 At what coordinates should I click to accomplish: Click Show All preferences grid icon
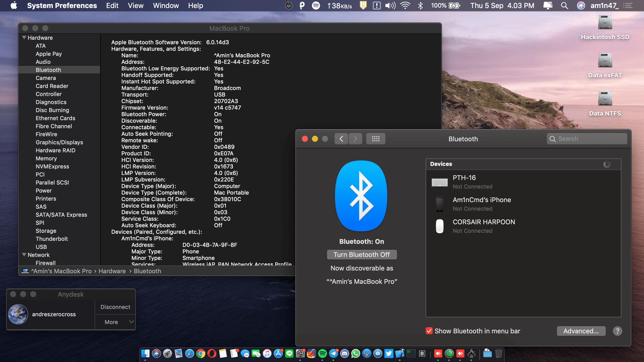tap(376, 139)
